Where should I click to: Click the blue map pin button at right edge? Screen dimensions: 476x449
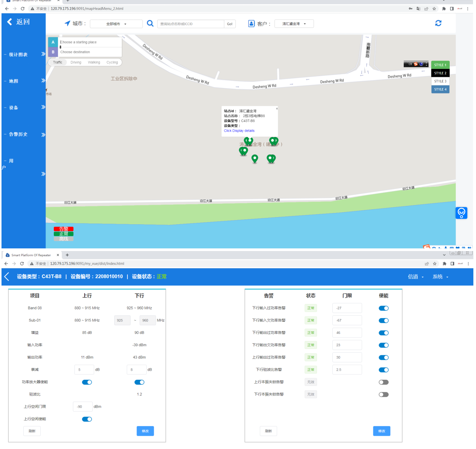461,213
